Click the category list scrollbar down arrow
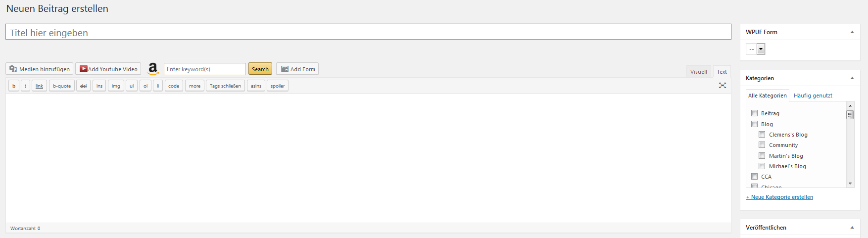The height and width of the screenshot is (238, 868). pyautogui.click(x=850, y=184)
